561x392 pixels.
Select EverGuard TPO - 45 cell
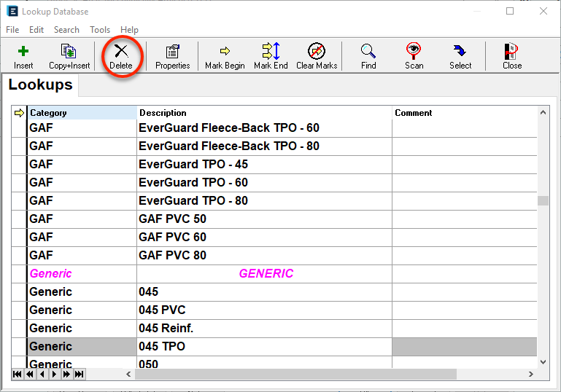pos(264,165)
